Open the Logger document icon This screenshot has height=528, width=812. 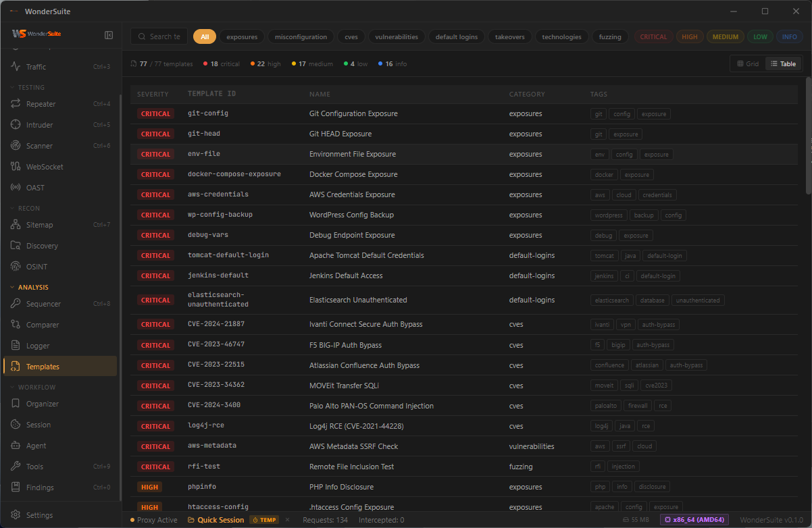coord(16,346)
